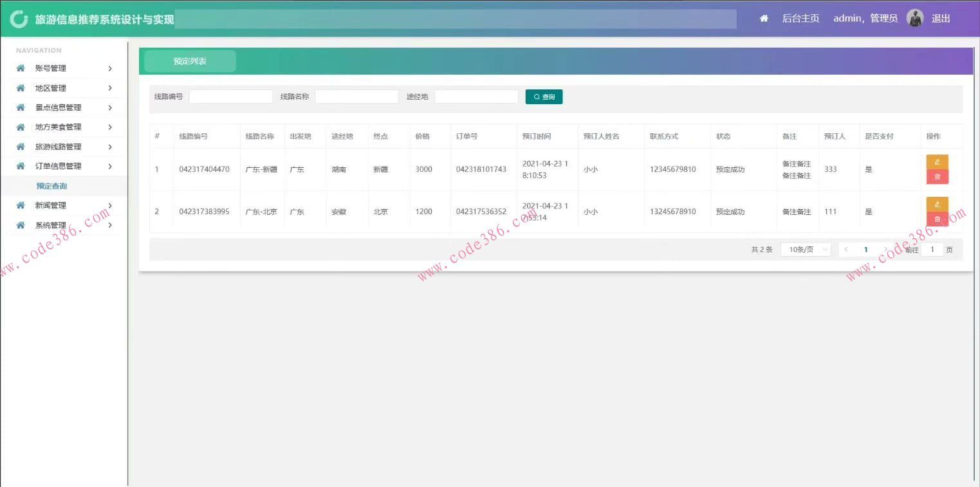This screenshot has width=980, height=487.
Task: Go to 后台主页 link
Action: click(x=800, y=19)
